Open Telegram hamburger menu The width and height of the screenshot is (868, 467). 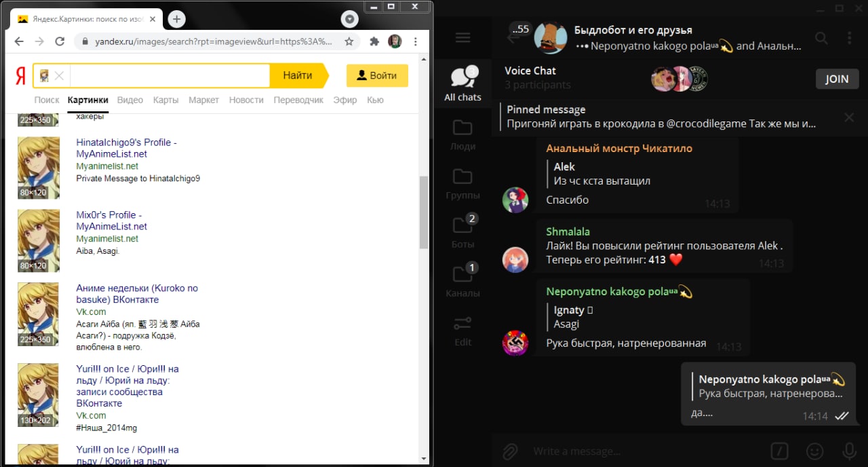coord(463,38)
